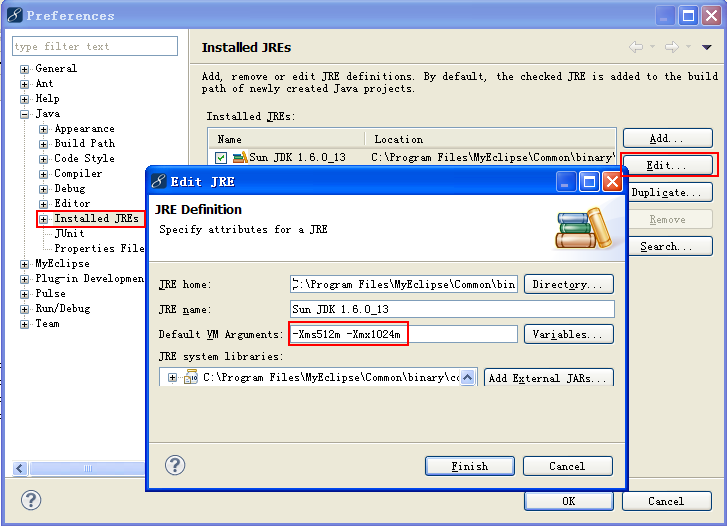This screenshot has height=526, width=727.
Task: Click the back navigation arrow in Installed JREs header
Action: (636, 47)
